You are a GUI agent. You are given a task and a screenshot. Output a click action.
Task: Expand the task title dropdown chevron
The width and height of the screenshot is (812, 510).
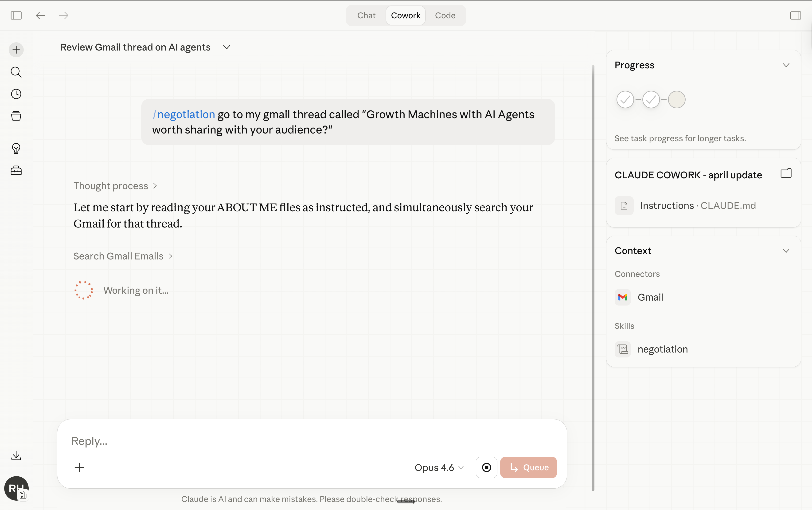(x=226, y=47)
